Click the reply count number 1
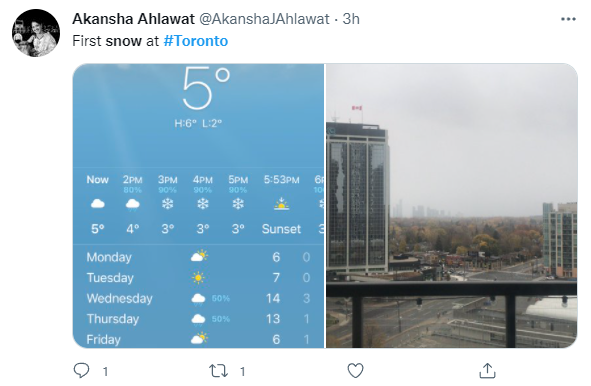 [x=106, y=372]
